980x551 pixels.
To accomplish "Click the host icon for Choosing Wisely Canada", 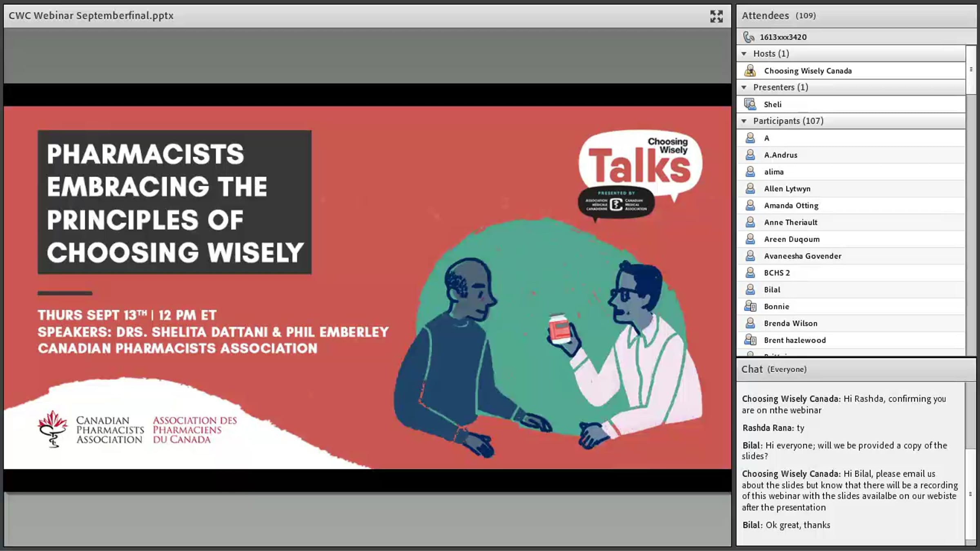I will pos(750,71).
